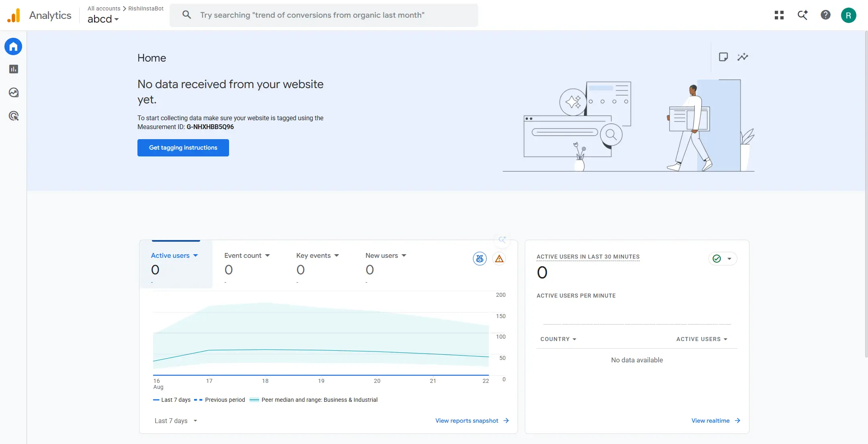Click arrow beside View reports snapshot
This screenshot has height=444, width=868.
(506, 421)
